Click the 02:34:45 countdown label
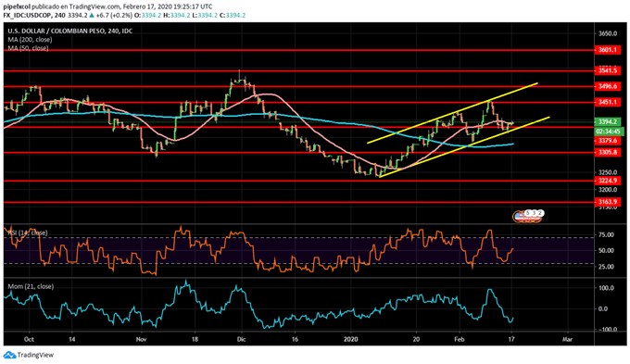 click(608, 132)
